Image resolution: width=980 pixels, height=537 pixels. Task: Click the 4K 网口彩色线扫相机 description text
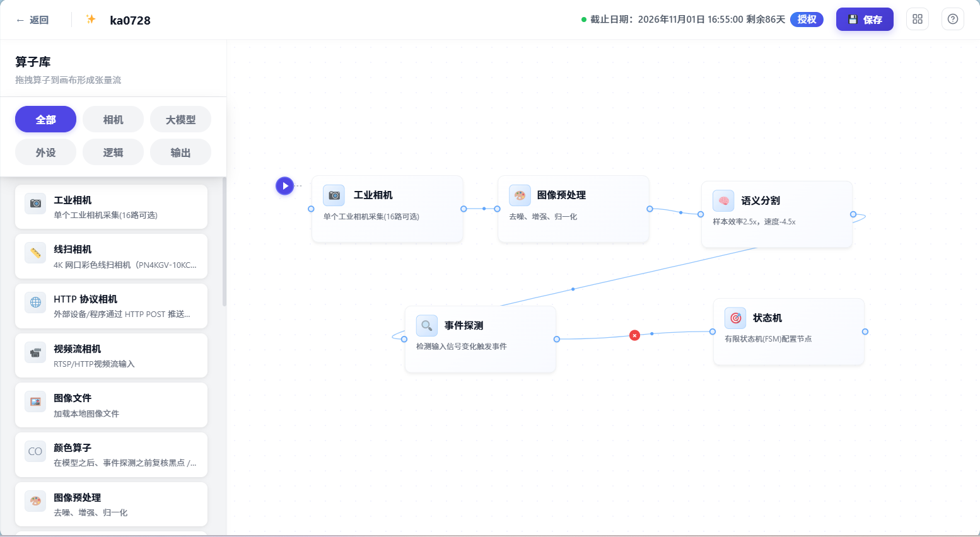pyautogui.click(x=125, y=265)
